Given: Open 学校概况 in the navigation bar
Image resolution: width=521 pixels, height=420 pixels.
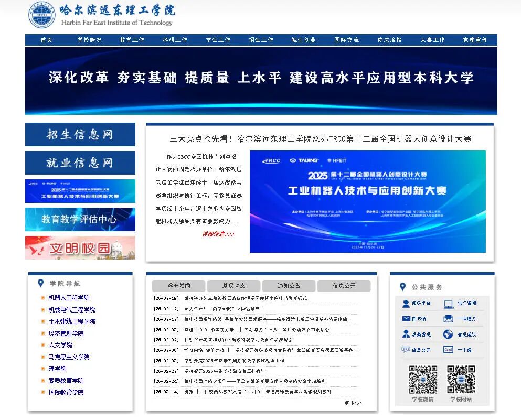Looking at the screenshot, I should [x=89, y=40].
